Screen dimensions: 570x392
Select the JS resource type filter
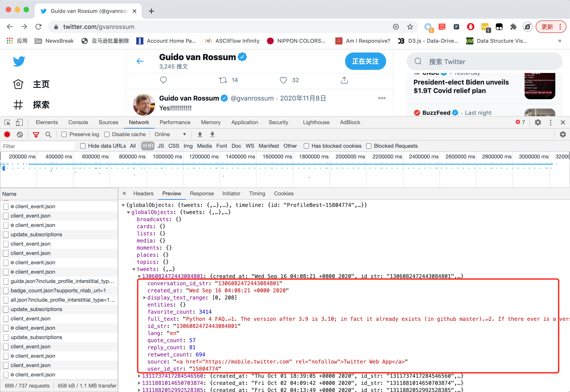161,146
